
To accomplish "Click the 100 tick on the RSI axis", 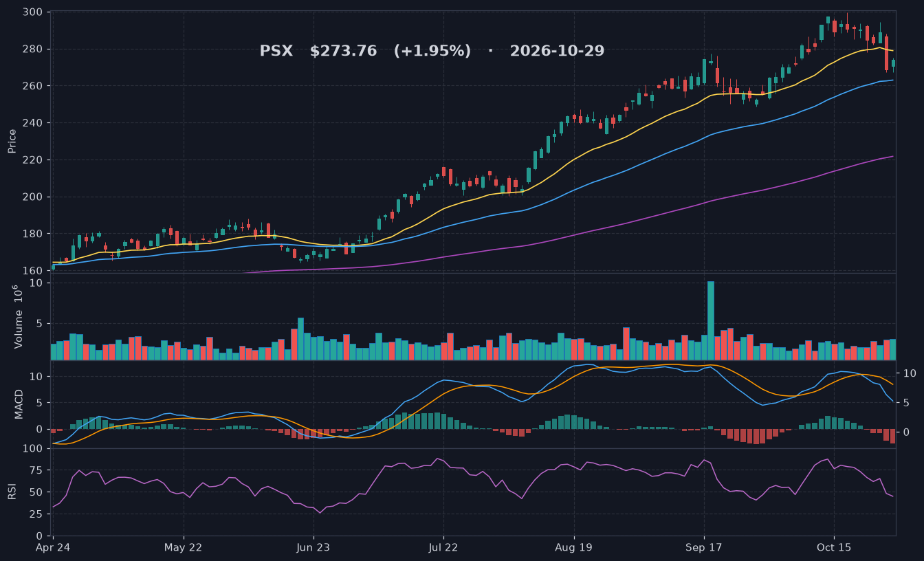I will (x=33, y=448).
